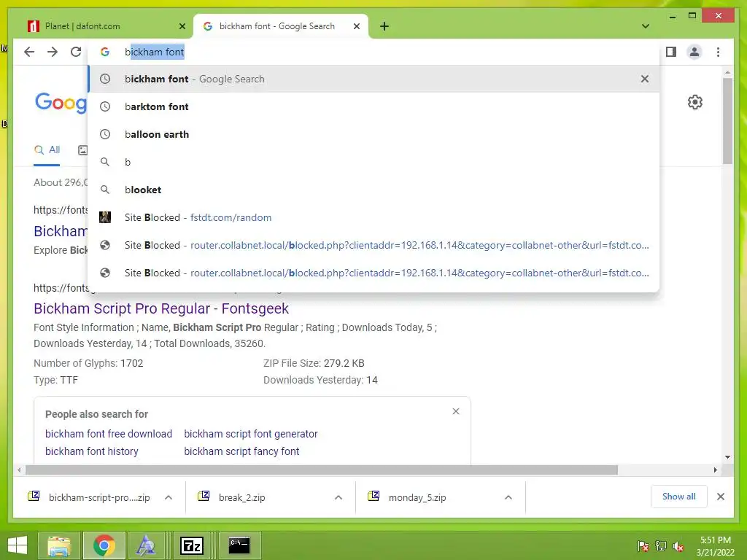Open the command prompt taskbar icon
Screen dimensions: 747x560
click(x=239, y=545)
